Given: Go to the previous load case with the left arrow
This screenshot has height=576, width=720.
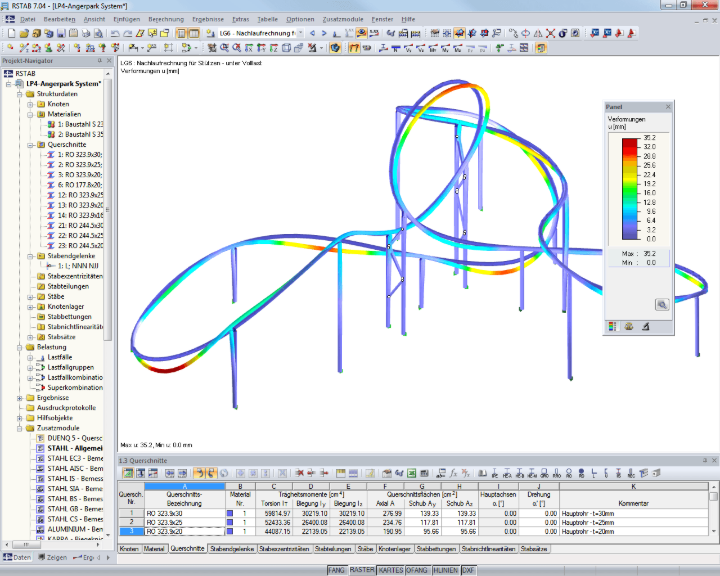Looking at the screenshot, I should point(312,33).
